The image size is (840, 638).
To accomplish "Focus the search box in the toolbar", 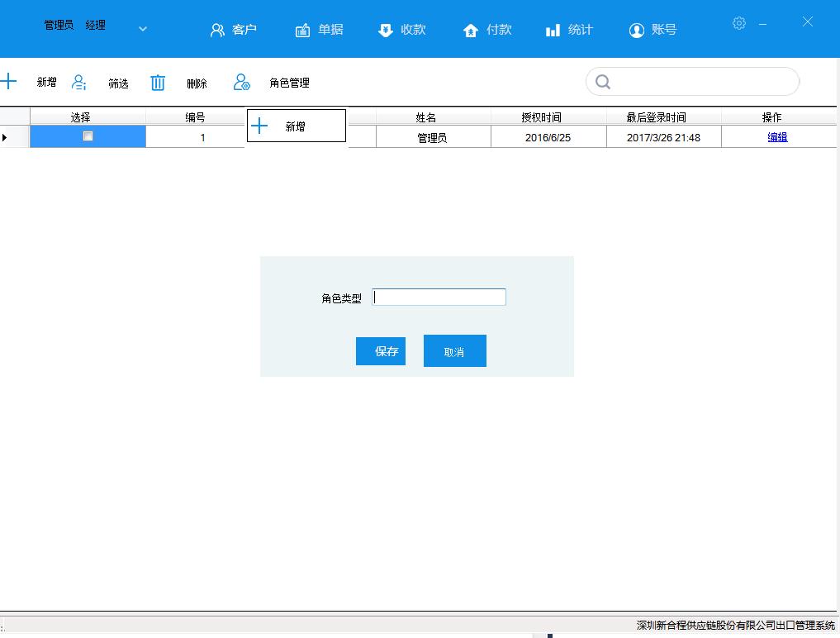I will [693, 82].
